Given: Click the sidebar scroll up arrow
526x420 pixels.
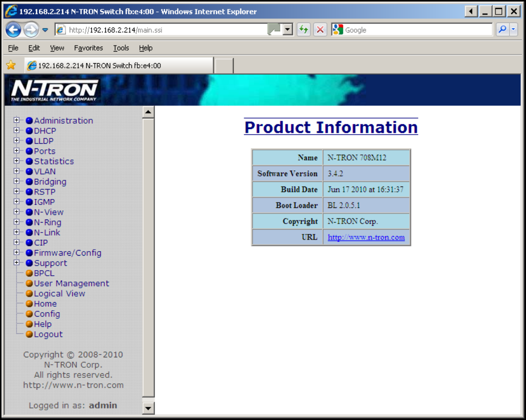Looking at the screenshot, I should click(148, 112).
